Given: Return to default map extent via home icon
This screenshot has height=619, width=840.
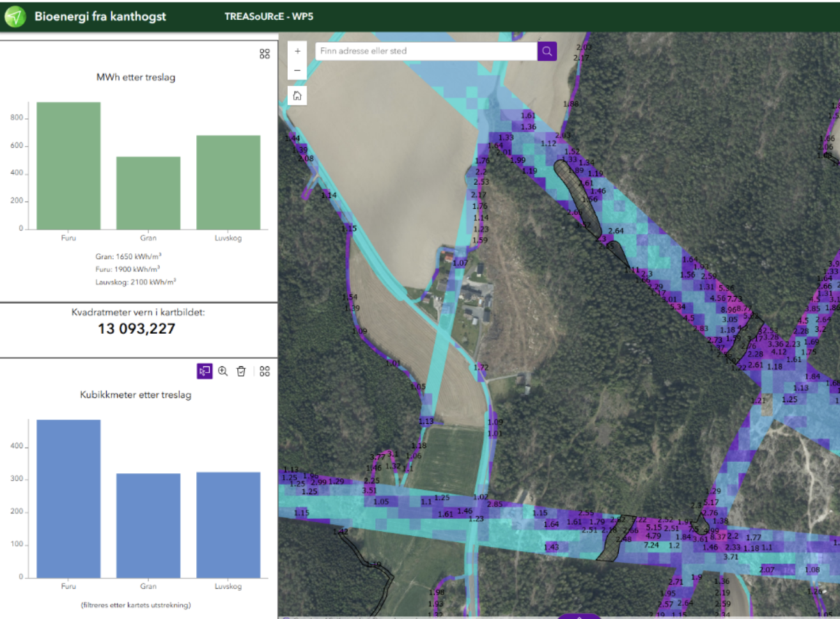Looking at the screenshot, I should pyautogui.click(x=297, y=95).
